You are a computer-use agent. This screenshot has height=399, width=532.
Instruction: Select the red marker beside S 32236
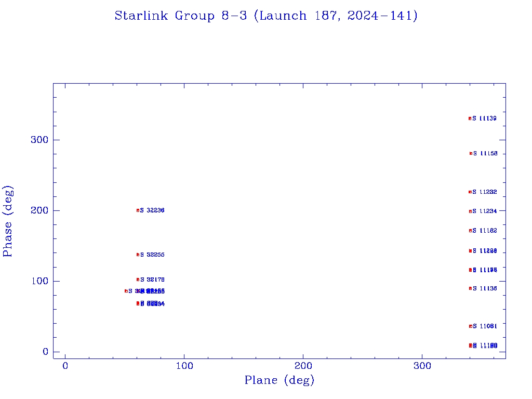tap(138, 210)
